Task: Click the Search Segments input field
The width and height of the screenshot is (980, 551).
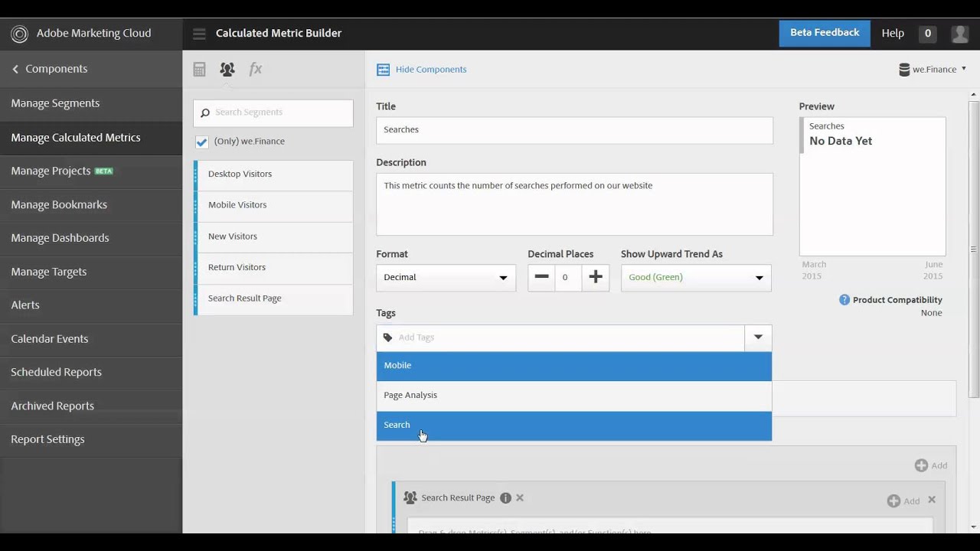Action: [273, 113]
